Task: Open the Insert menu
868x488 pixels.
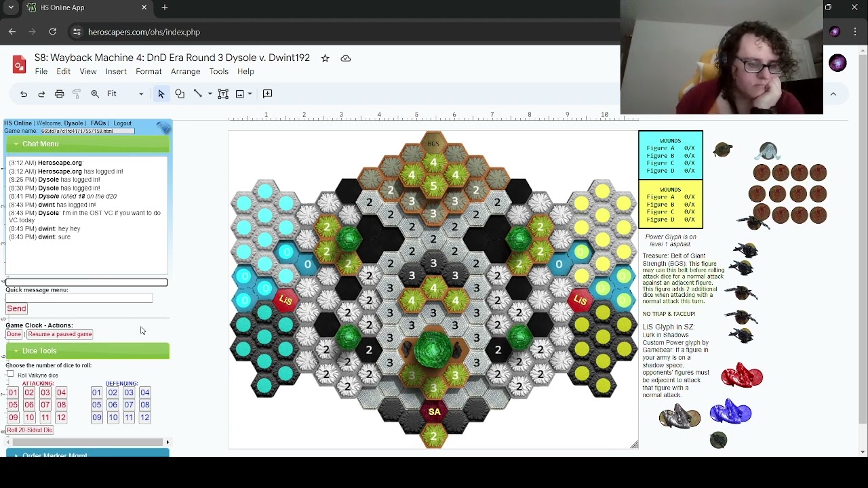Action: pyautogui.click(x=116, y=71)
